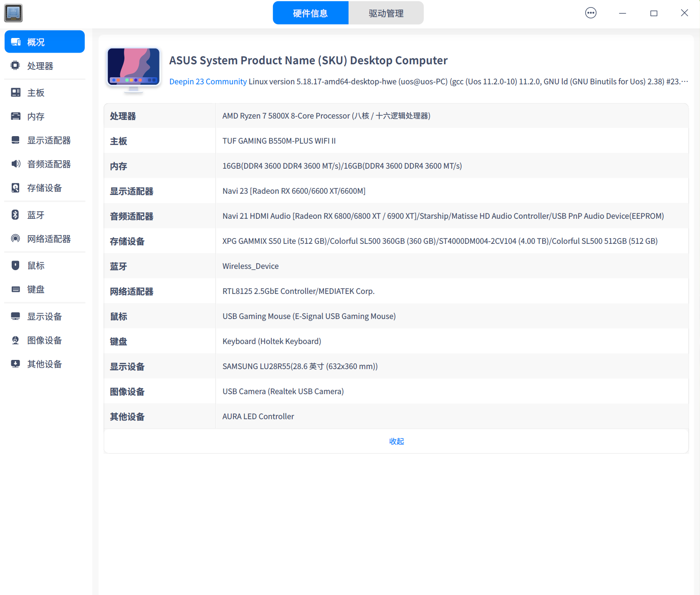700x595 pixels.
Task: Open the 鼠标 sidebar entry
Action: tap(45, 265)
